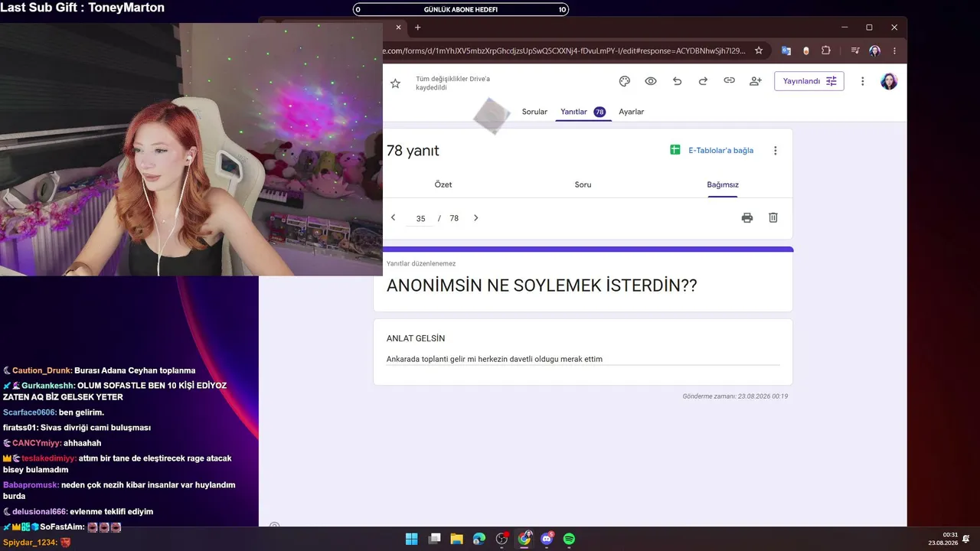Show the Soru responses view

click(583, 184)
